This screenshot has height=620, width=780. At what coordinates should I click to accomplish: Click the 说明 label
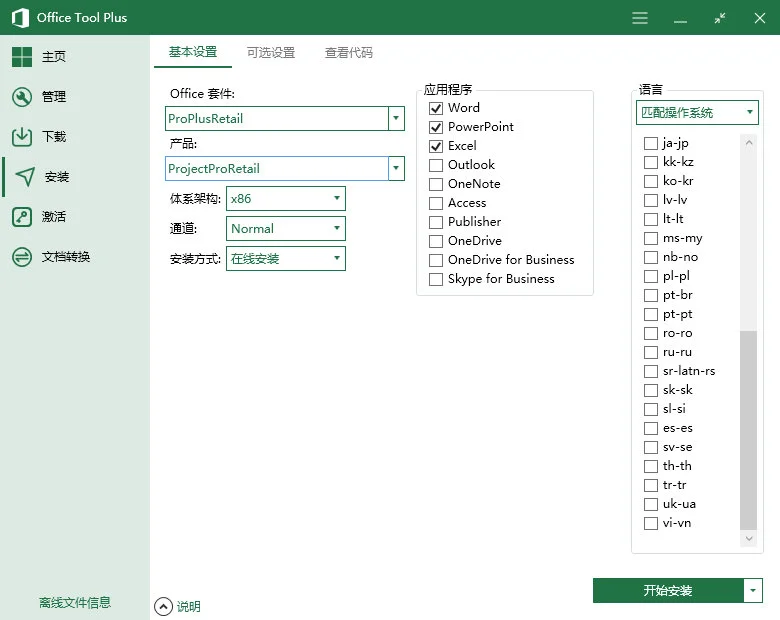[189, 607]
